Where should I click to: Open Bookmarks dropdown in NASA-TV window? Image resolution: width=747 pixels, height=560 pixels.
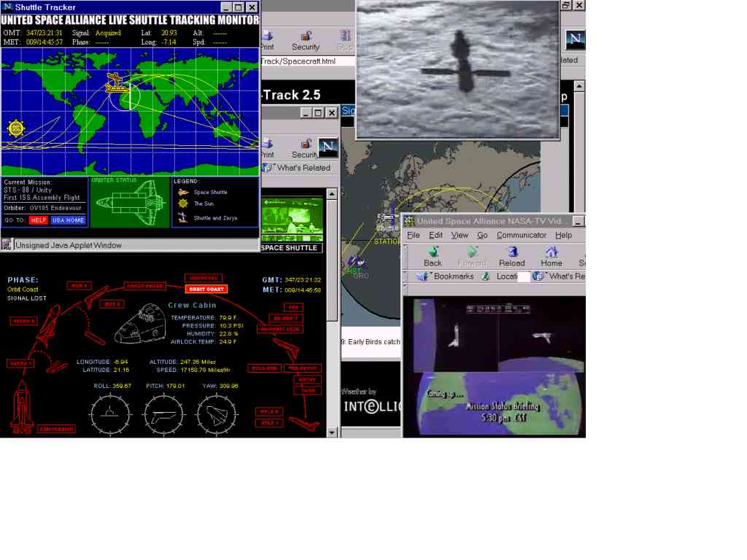click(x=446, y=276)
